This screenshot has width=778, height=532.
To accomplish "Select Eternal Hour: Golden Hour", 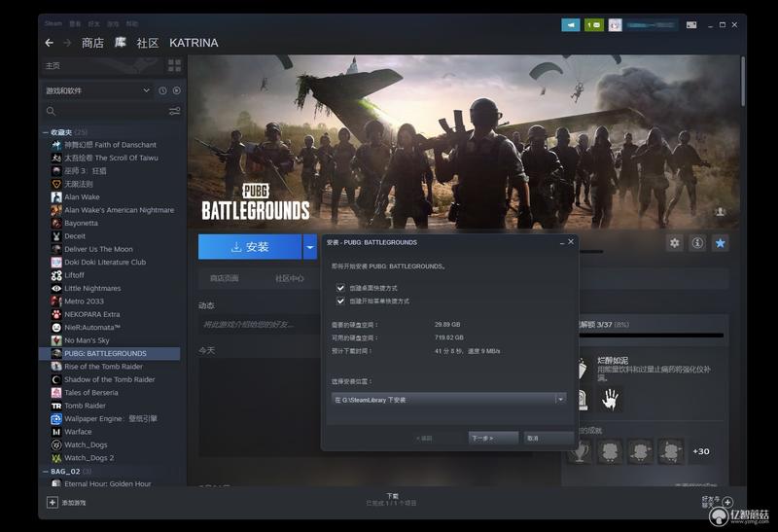I will click(x=101, y=483).
